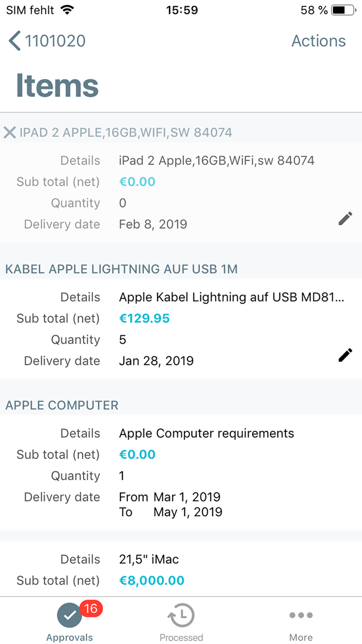This screenshot has width=362, height=644.
Task: Edit the Kabel Apple Lightning item with pencil
Action: tap(345, 355)
